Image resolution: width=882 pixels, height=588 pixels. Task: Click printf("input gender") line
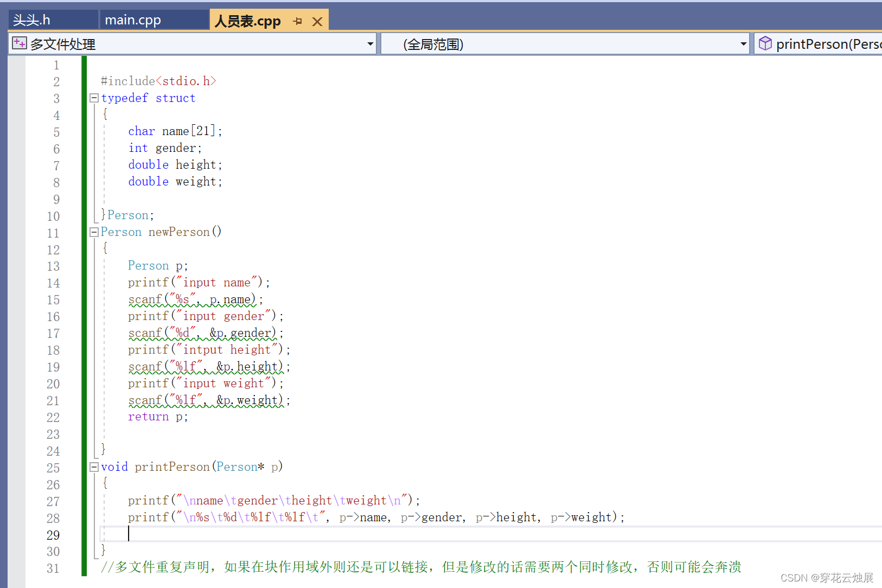(x=206, y=316)
